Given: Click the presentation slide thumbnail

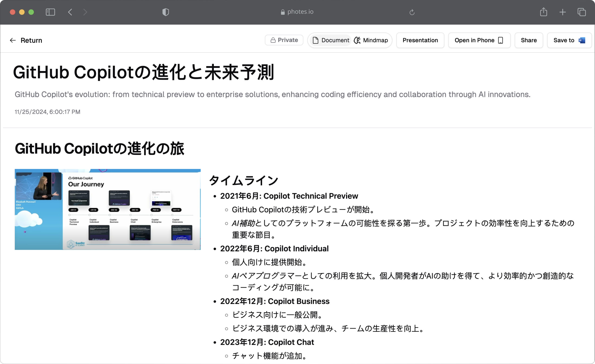Looking at the screenshot, I should point(108,208).
